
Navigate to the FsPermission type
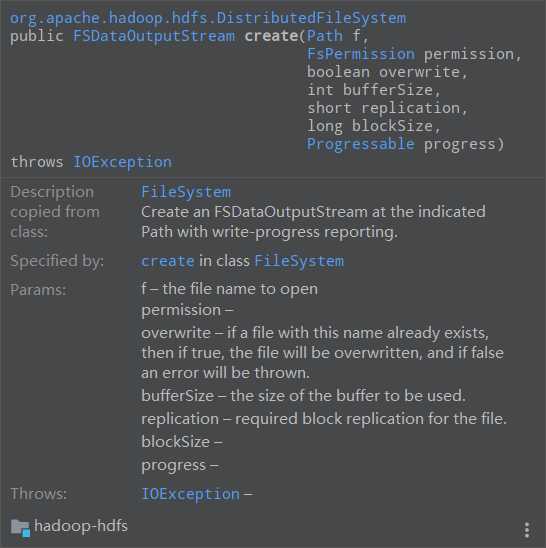(x=361, y=54)
